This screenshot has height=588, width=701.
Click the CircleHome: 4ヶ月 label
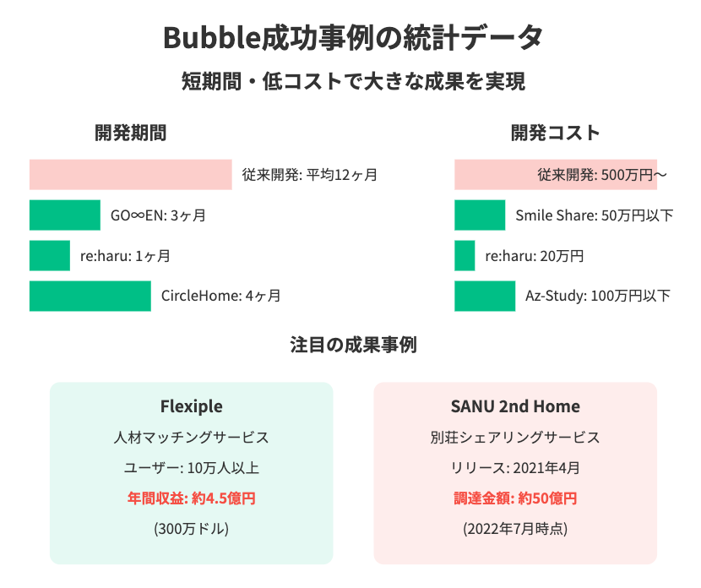220,296
